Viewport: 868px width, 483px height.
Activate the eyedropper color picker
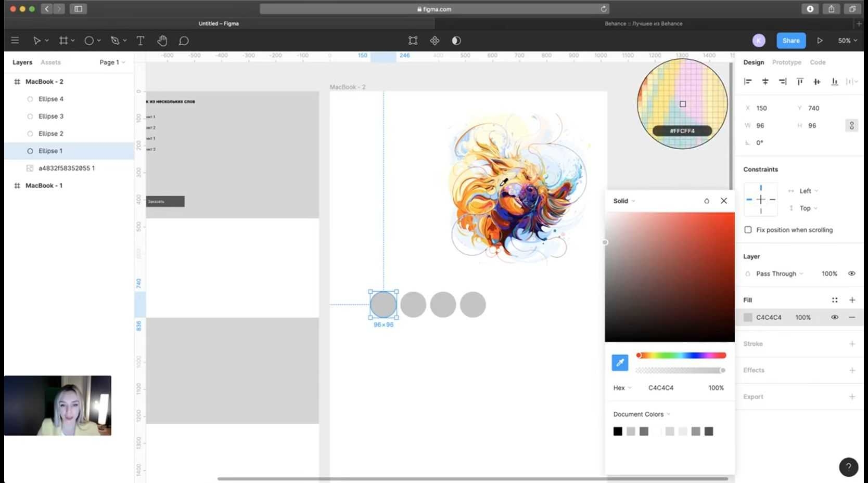tap(620, 363)
